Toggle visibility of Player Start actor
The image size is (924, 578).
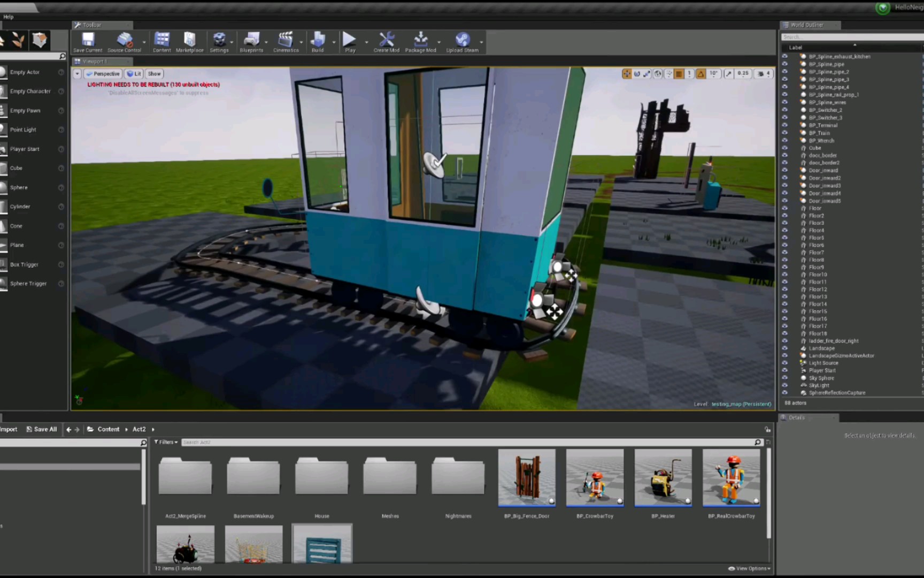pyautogui.click(x=784, y=370)
